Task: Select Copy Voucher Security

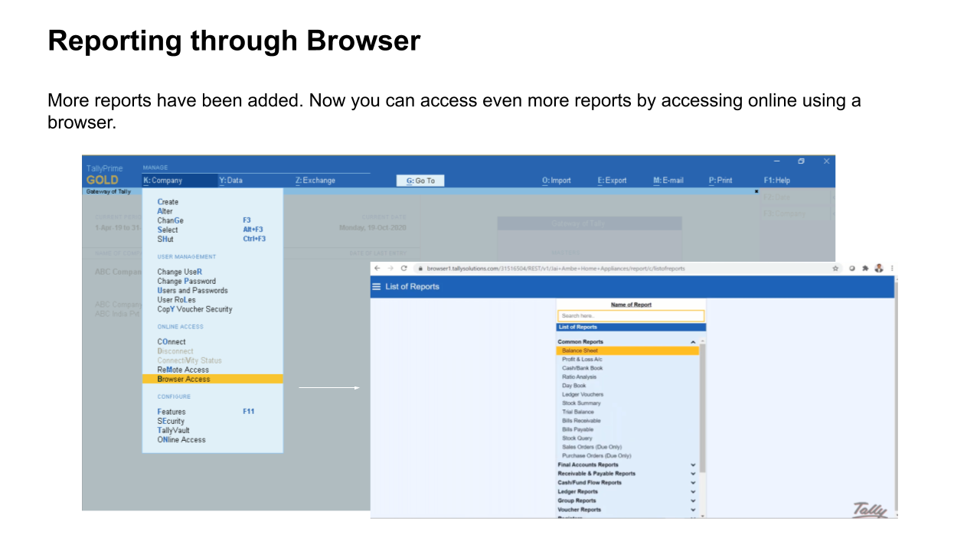Action: coord(195,309)
